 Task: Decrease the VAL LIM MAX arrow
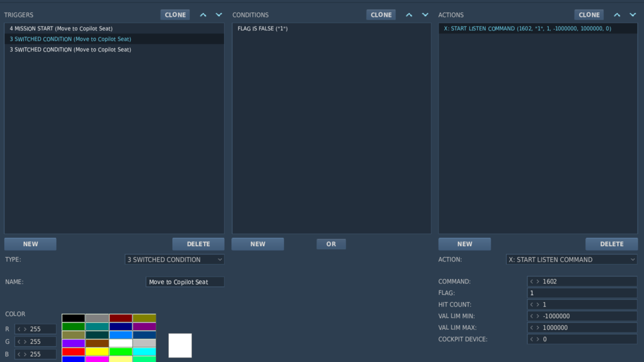[x=531, y=327]
